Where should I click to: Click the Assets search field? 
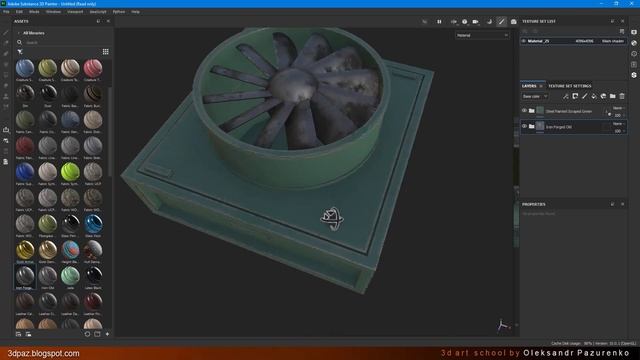tap(64, 42)
